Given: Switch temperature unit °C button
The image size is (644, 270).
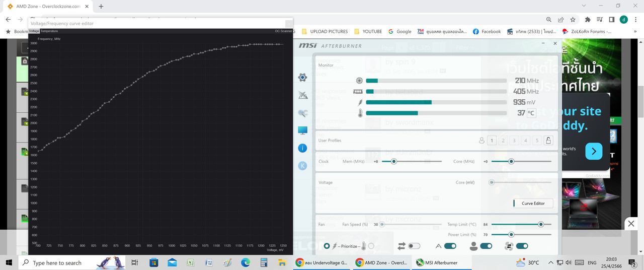Looking at the screenshot, I should point(531,113).
